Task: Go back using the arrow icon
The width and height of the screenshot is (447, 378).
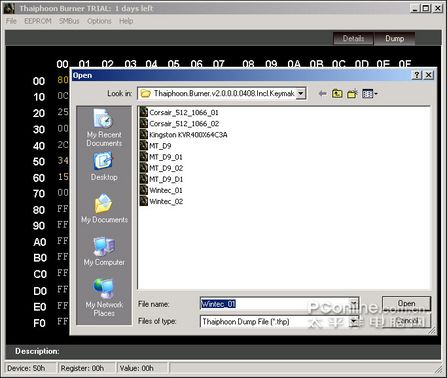Action: (322, 94)
